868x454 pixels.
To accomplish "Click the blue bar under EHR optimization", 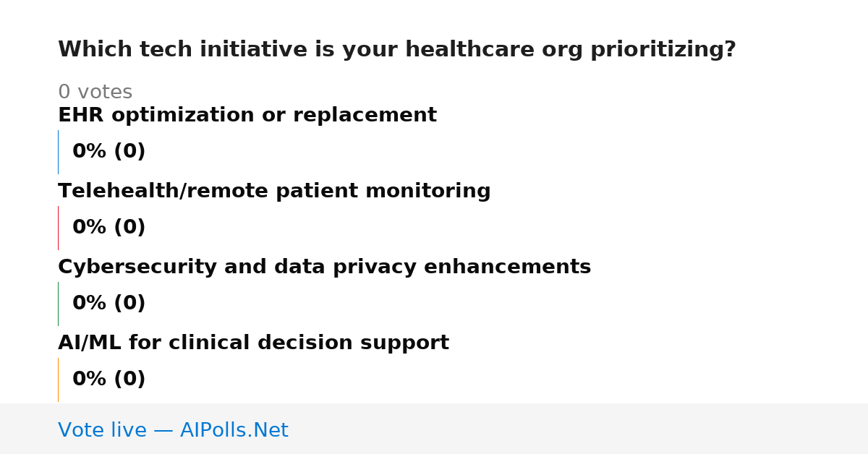I will [58, 152].
